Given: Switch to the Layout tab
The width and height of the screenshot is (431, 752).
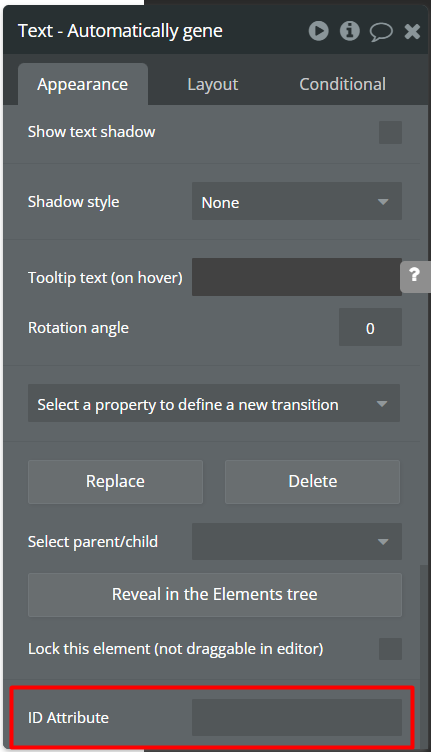Looking at the screenshot, I should (212, 84).
